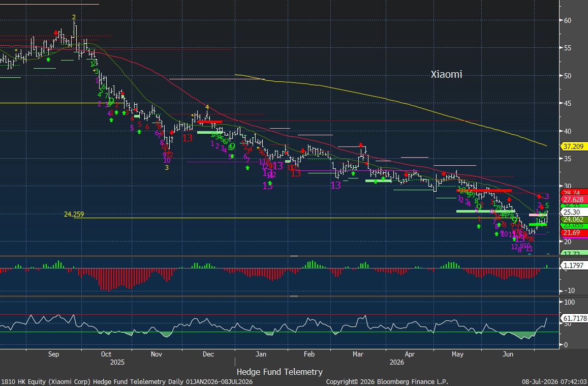Image resolution: width=588 pixels, height=386 pixels.
Task: Select the Feb month label on time axis
Action: [x=309, y=354]
